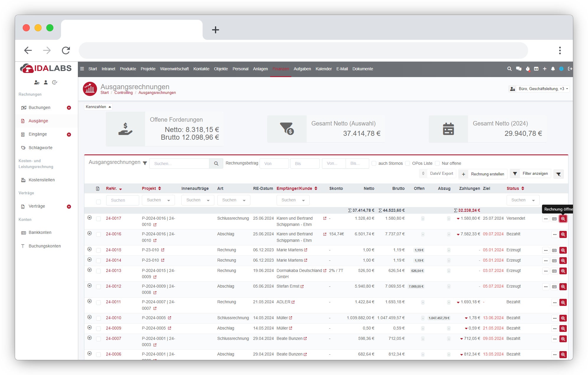Tick the checkbox for invoice 24-0014
The height and width of the screenshot is (375, 588).
98,261
